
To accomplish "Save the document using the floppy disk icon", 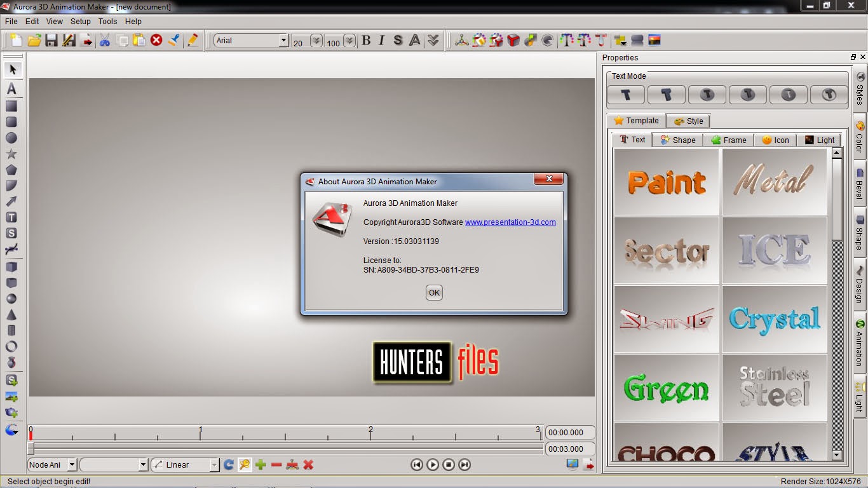I will coord(51,41).
